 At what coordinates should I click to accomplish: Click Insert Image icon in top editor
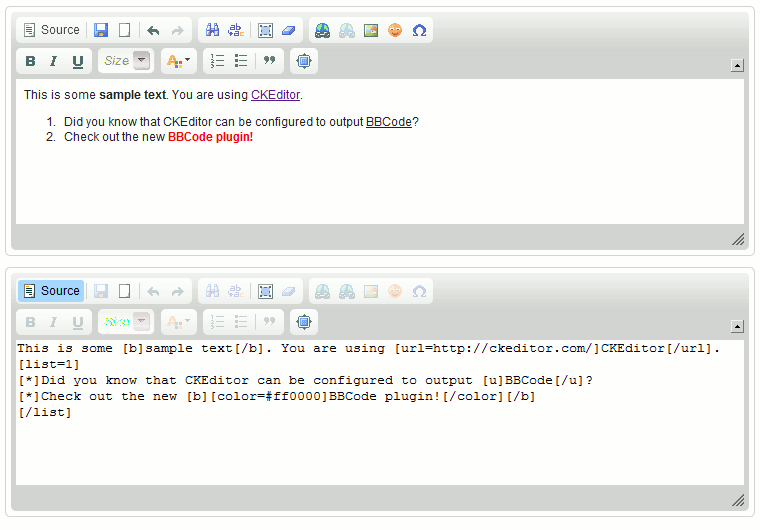371,30
